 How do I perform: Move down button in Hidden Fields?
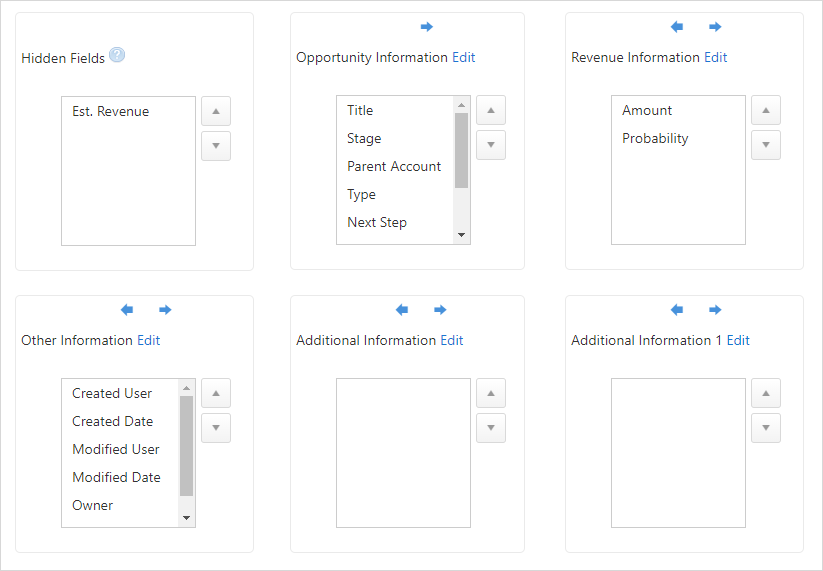coord(216,146)
